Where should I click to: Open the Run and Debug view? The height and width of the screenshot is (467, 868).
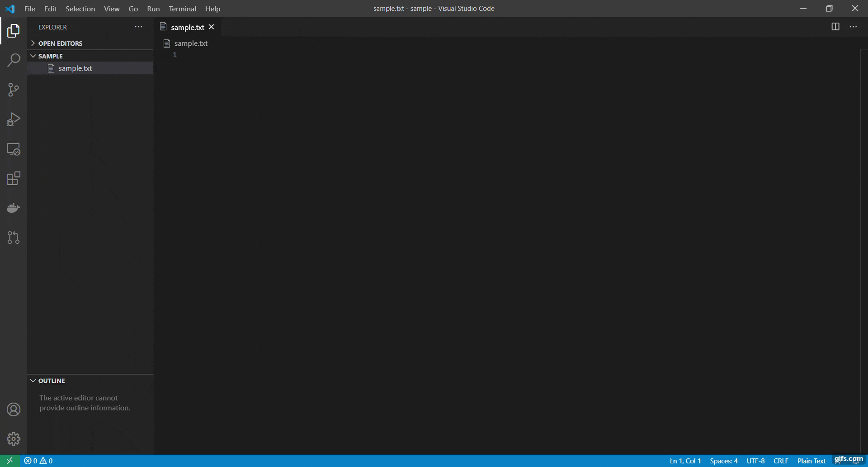pyautogui.click(x=14, y=119)
